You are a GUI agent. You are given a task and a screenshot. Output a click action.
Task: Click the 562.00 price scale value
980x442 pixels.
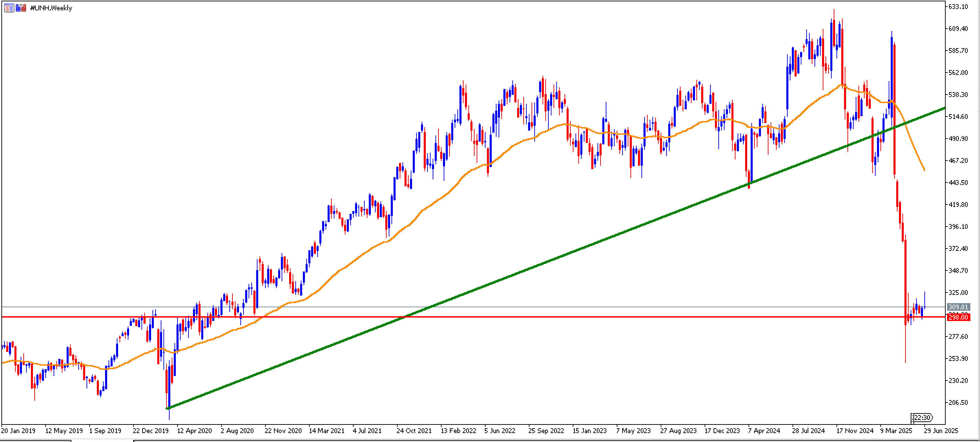point(958,72)
